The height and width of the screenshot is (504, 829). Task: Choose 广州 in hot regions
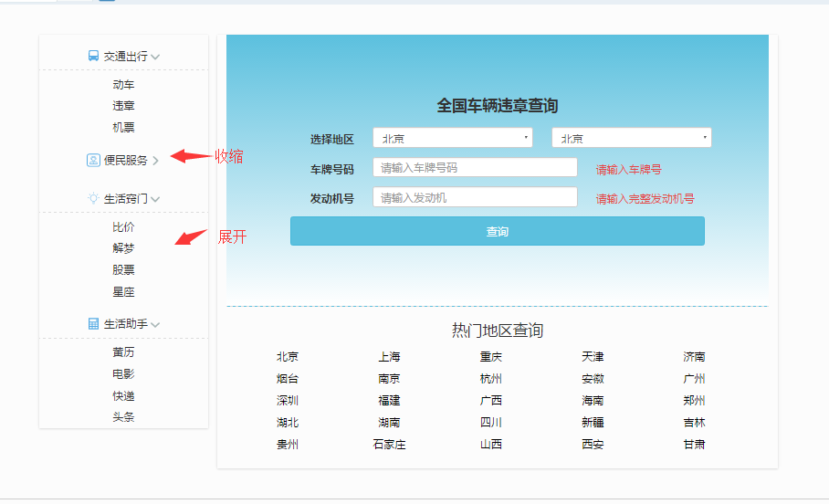click(694, 379)
